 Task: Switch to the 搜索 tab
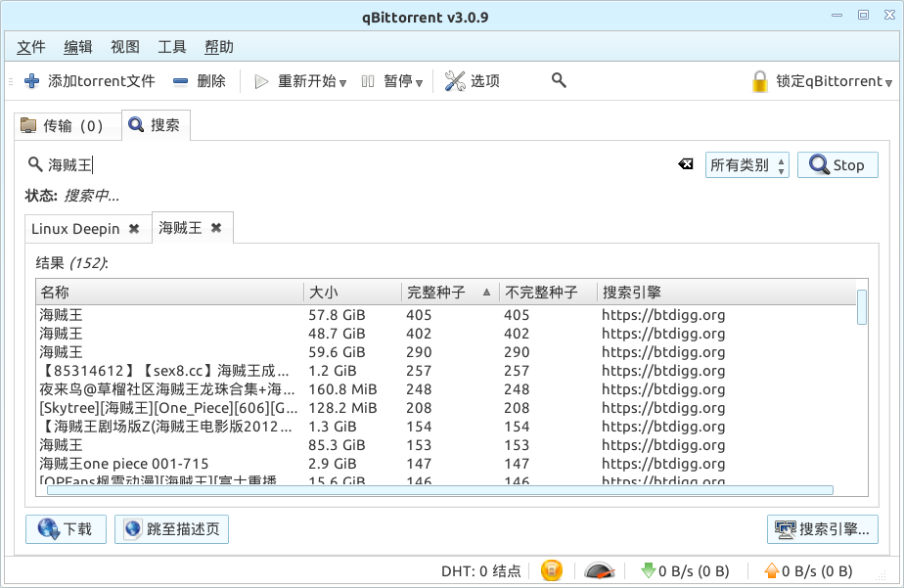pyautogui.click(x=156, y=125)
